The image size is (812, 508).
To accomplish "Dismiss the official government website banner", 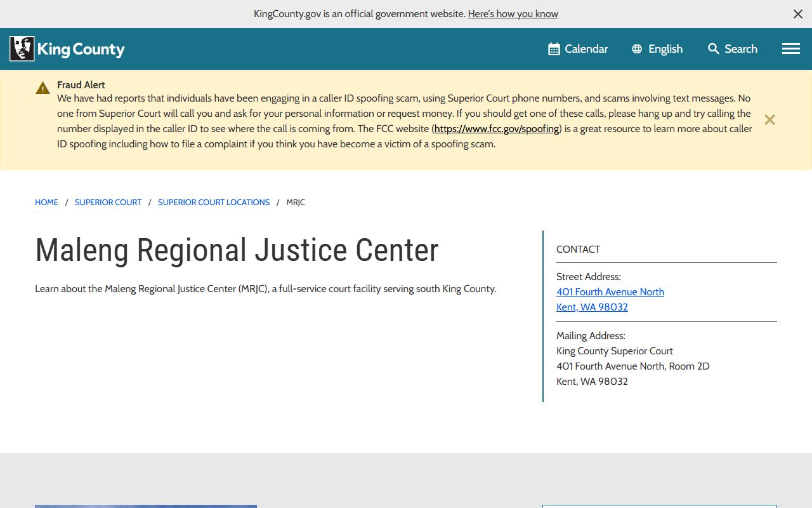I will point(797,14).
